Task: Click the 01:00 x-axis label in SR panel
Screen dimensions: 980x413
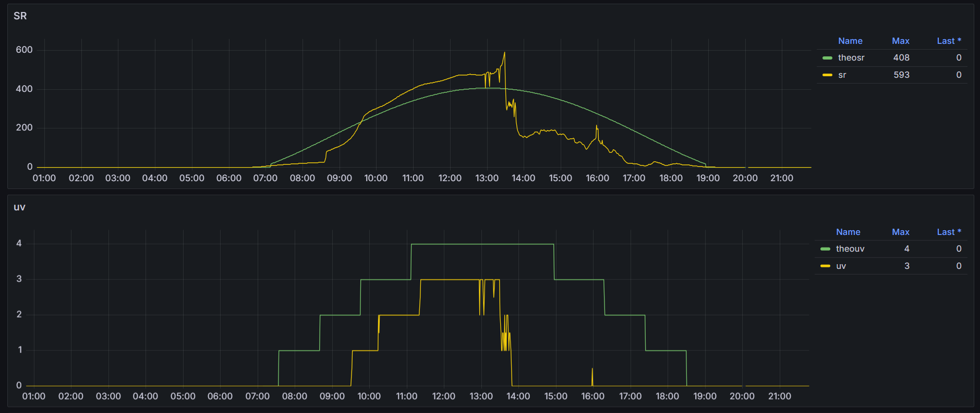Action: pos(44,178)
